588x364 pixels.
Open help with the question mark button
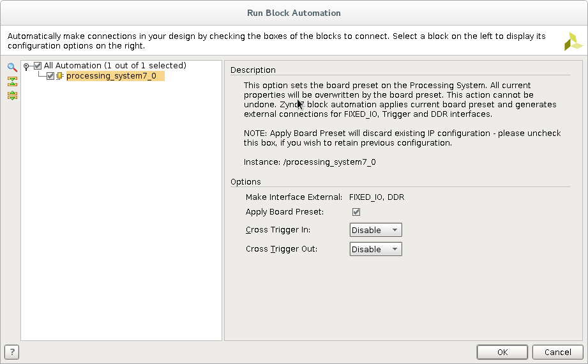click(x=12, y=352)
